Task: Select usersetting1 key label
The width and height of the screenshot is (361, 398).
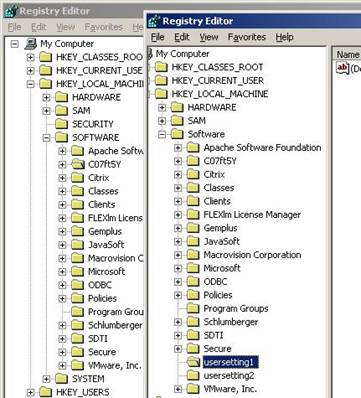Action: point(231,362)
